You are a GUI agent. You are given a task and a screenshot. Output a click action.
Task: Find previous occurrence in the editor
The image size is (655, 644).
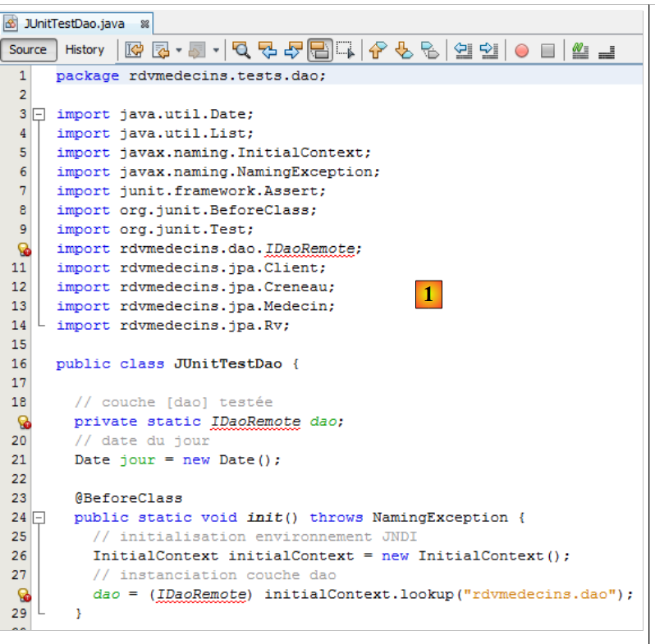pyautogui.click(x=267, y=50)
